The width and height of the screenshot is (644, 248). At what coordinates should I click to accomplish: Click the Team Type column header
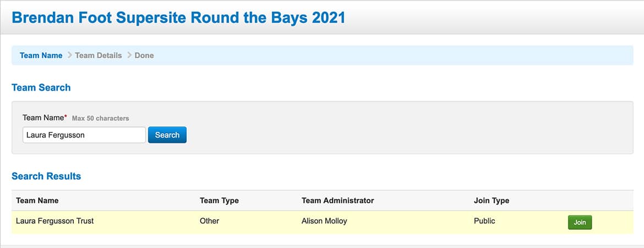[219, 201]
